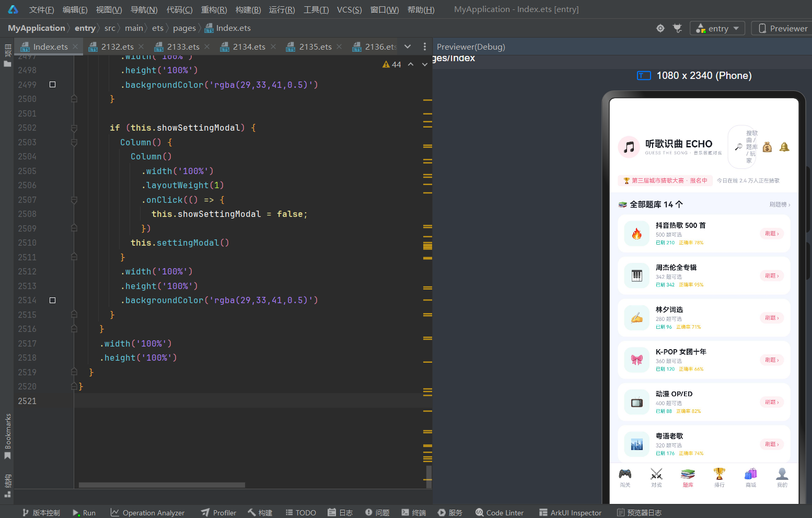Viewport: 812px width, 518px height.
Task: Open the 结构 structure side panel
Action: [7, 486]
